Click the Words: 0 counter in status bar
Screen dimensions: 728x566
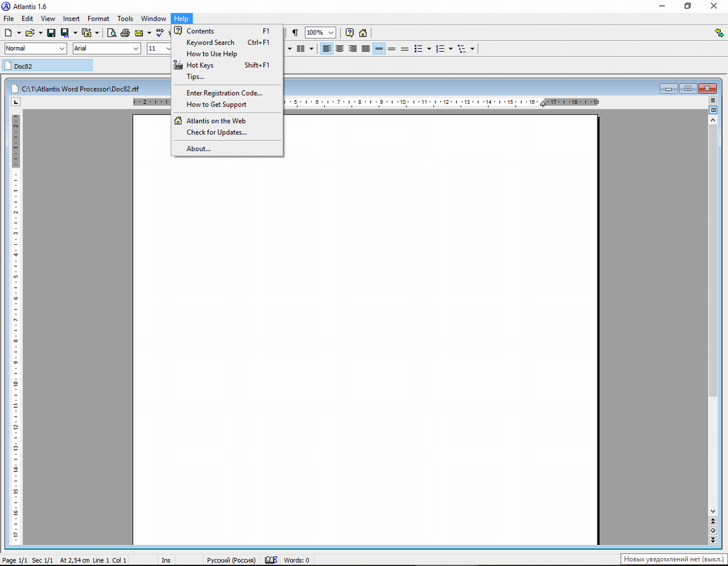pyautogui.click(x=296, y=560)
